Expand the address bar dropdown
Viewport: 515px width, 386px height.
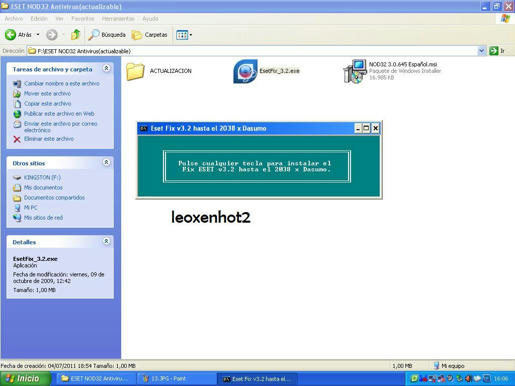tap(481, 51)
